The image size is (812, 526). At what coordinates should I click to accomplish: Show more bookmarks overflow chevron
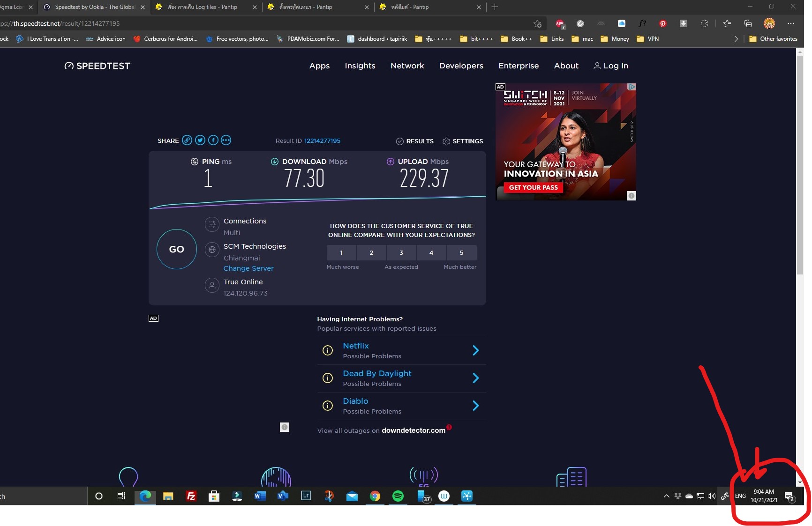736,39
